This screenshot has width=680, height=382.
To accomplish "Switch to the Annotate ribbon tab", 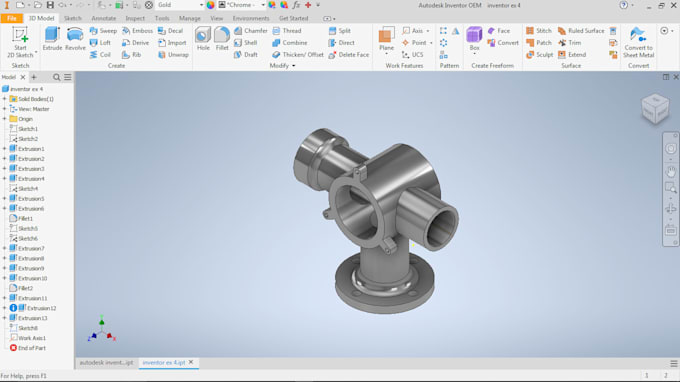I will click(104, 18).
